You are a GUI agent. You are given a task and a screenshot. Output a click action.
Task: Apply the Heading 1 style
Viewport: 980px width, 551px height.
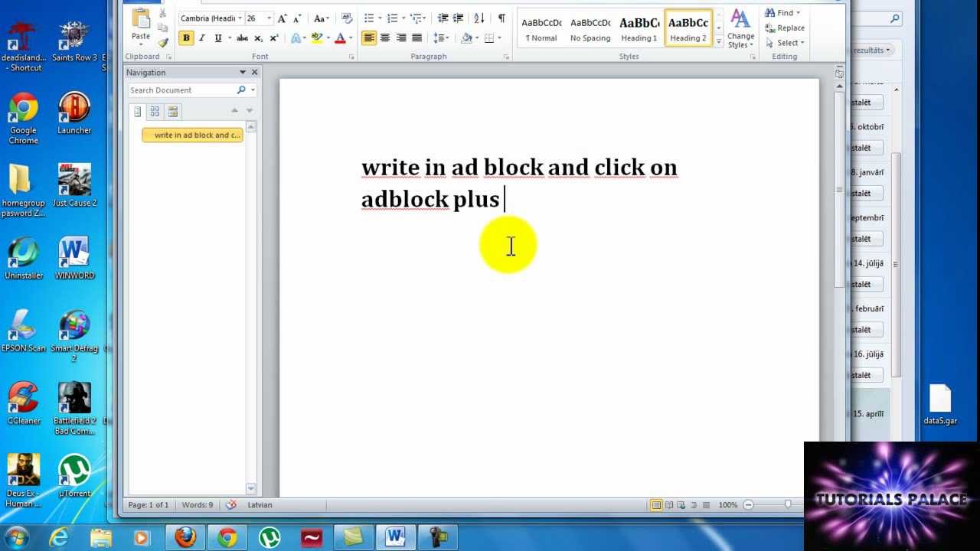[x=639, y=29]
